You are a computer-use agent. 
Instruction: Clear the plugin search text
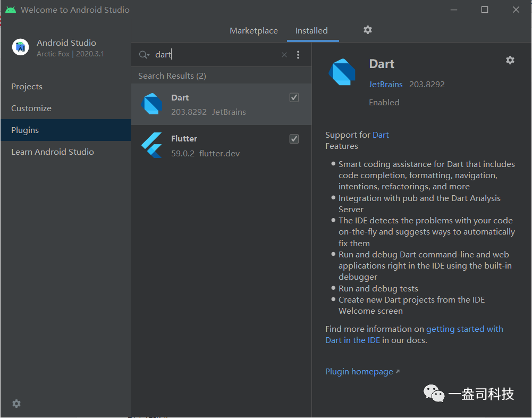pyautogui.click(x=284, y=55)
